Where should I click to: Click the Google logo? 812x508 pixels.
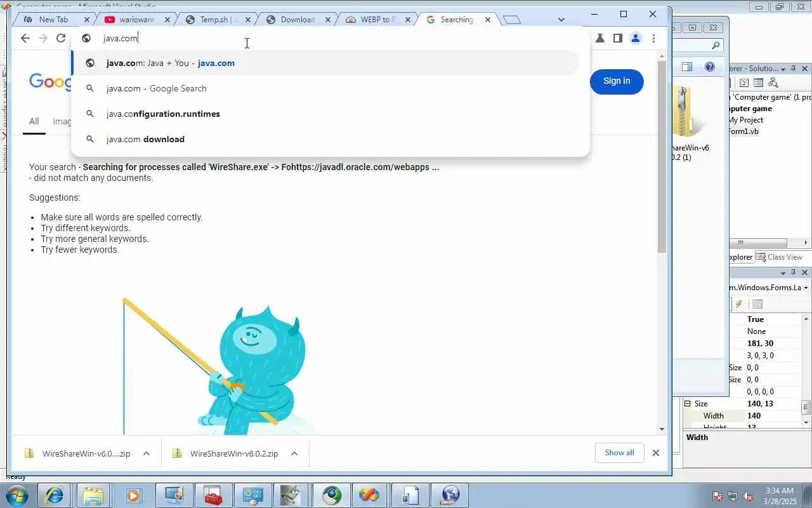click(49, 81)
